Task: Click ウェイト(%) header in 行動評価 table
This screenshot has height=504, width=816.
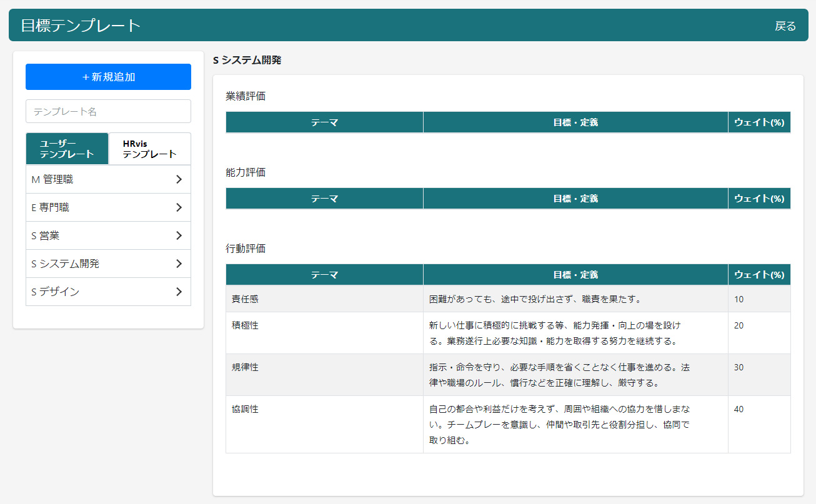Action: click(x=759, y=275)
